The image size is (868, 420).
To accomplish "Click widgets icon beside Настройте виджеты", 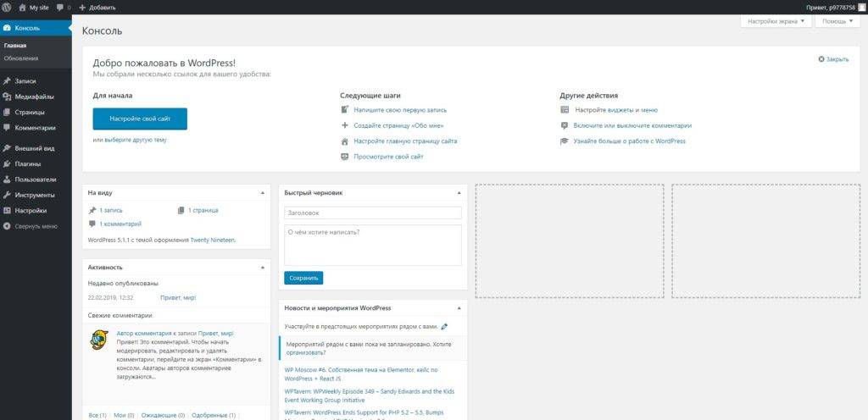I will click(x=565, y=110).
